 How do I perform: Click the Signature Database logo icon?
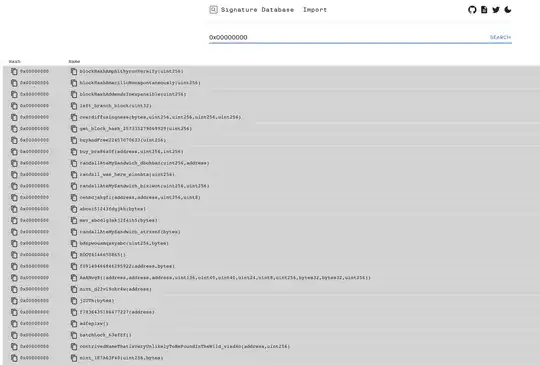pyautogui.click(x=213, y=10)
